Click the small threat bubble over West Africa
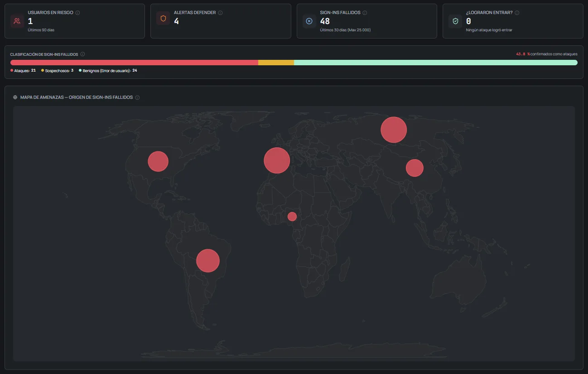This screenshot has width=588, height=374. [292, 217]
